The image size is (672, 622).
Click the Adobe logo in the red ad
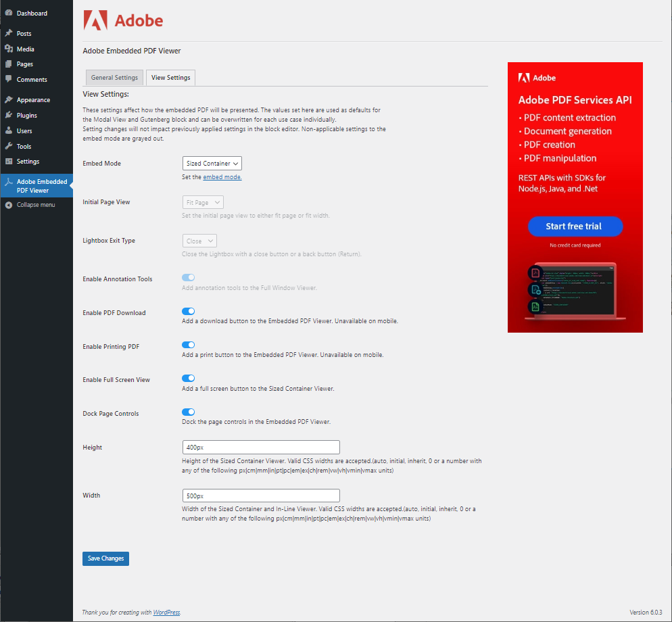(x=537, y=78)
